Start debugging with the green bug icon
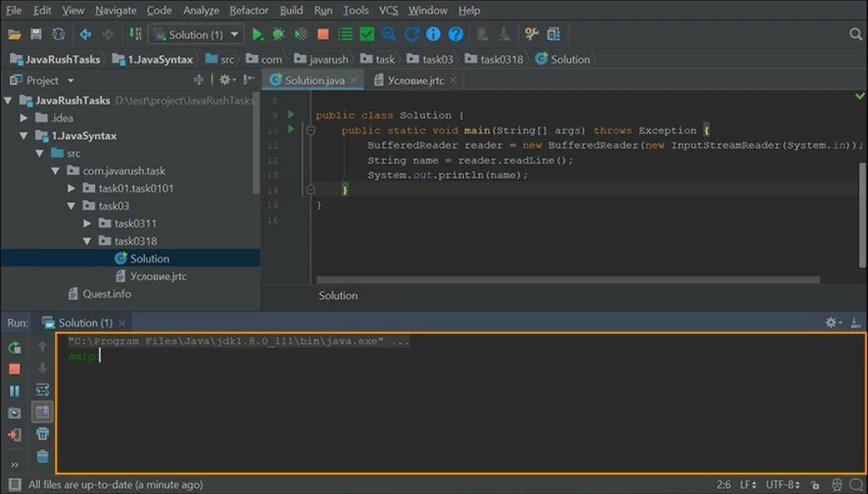The image size is (868, 494). [278, 34]
